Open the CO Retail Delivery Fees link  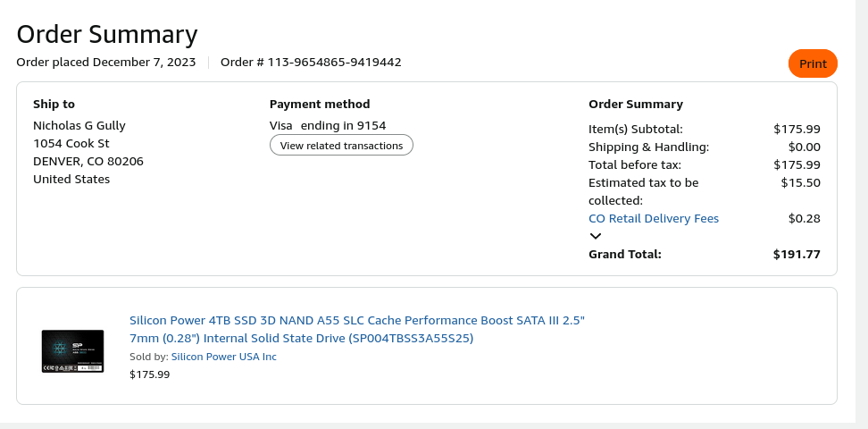click(654, 218)
